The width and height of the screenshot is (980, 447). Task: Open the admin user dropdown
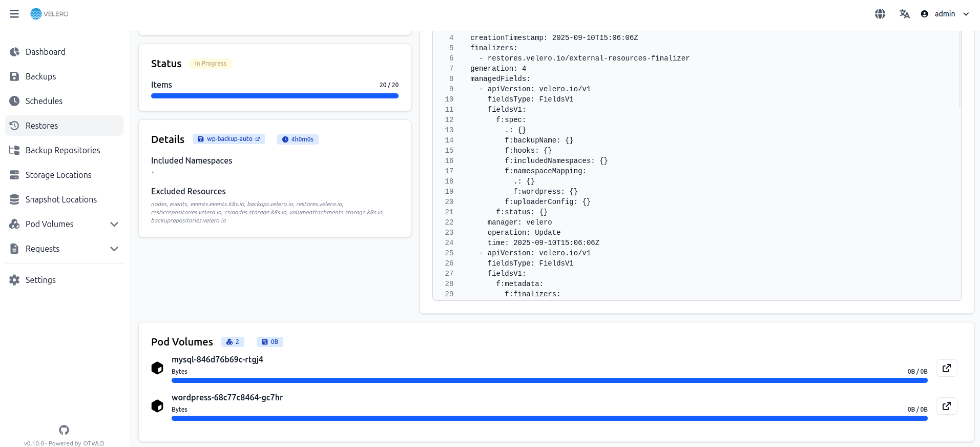pos(945,14)
